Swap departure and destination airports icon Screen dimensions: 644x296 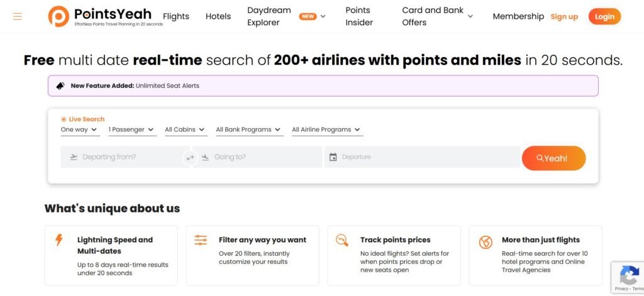coord(190,158)
